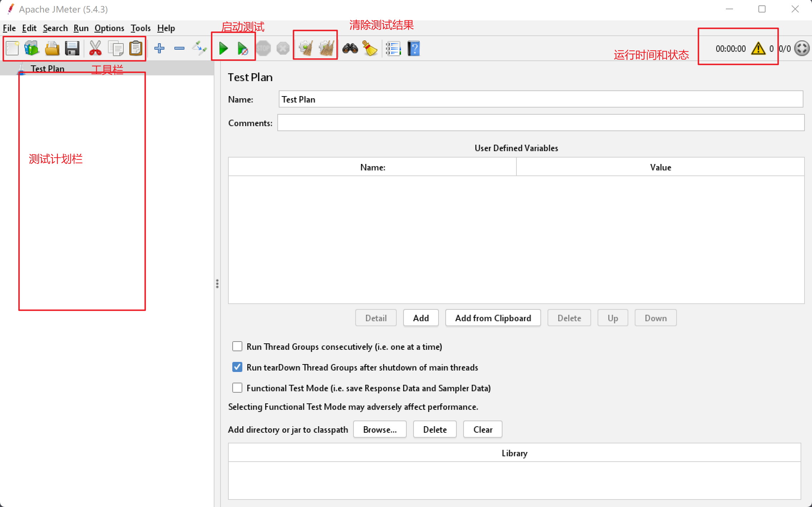Click Add from Clipboard button

click(493, 318)
